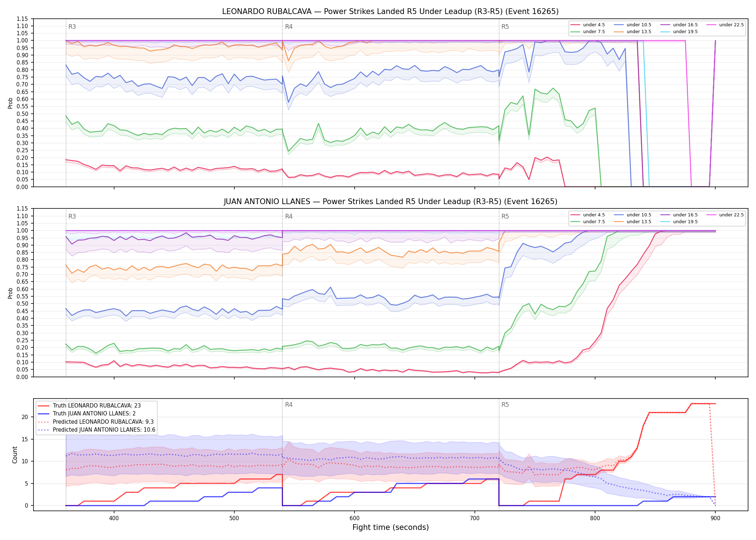
Task: Click the 800 tick label on the x-axis
Action: 595,518
